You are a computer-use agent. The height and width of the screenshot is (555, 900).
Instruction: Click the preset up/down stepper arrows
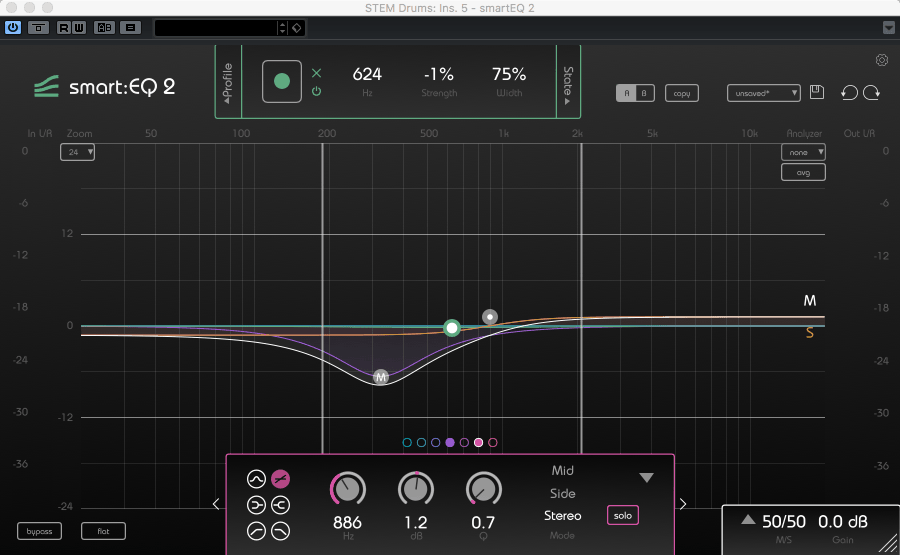[282, 28]
